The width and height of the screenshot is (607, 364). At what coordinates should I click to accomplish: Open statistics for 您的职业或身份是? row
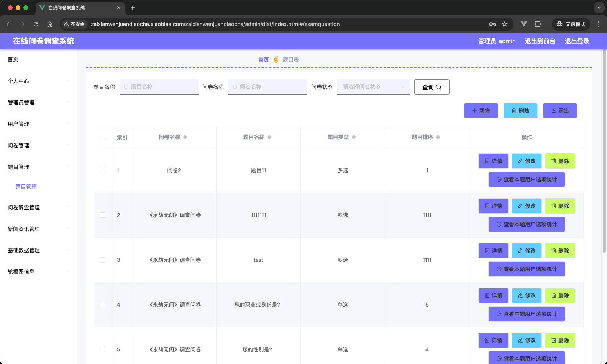pyautogui.click(x=527, y=314)
